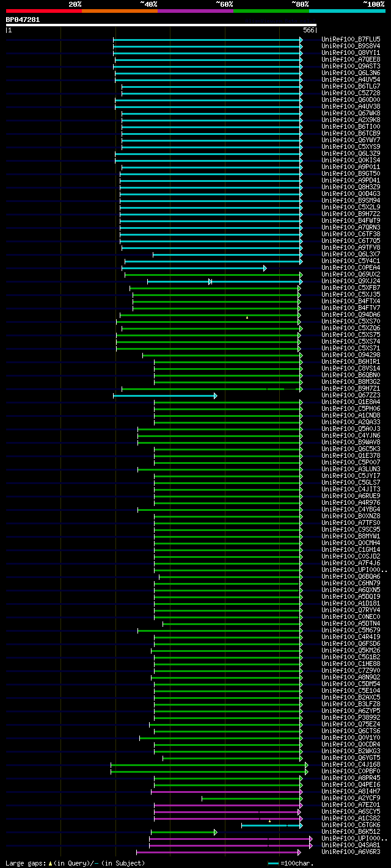Click the green bar for B9H7Z1

(x=212, y=389)
